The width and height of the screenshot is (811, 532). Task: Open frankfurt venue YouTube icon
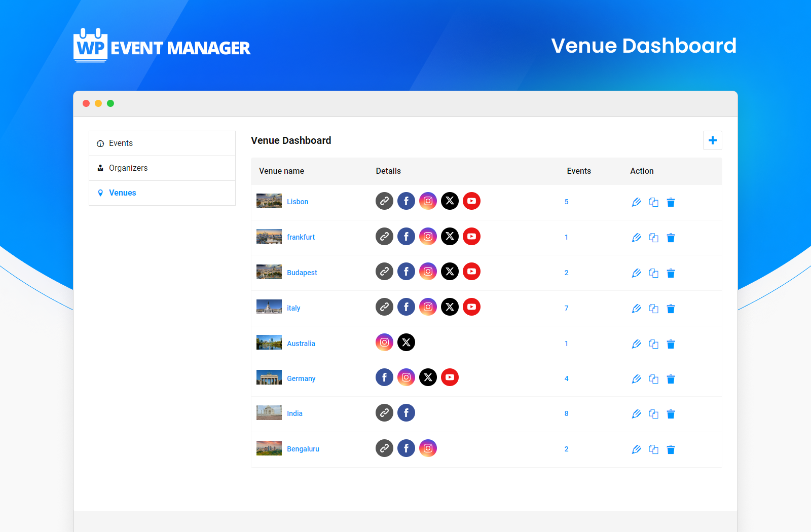pos(471,237)
